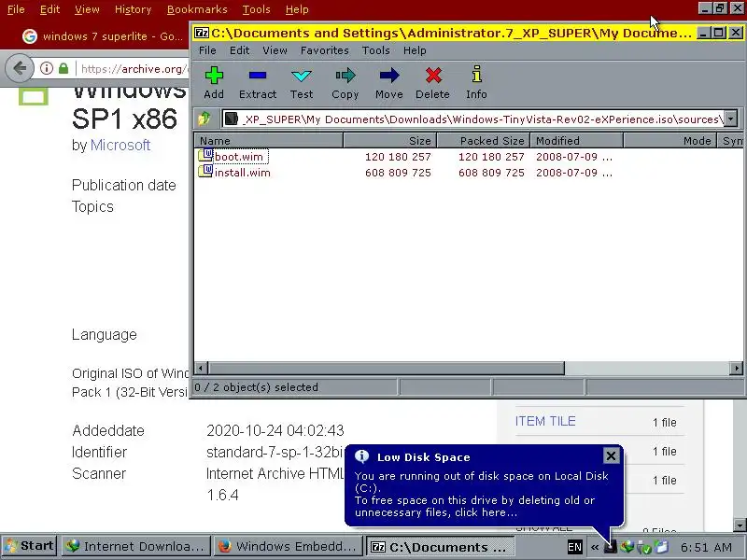
Task: Click Firefox back arrow button
Action: (x=20, y=68)
